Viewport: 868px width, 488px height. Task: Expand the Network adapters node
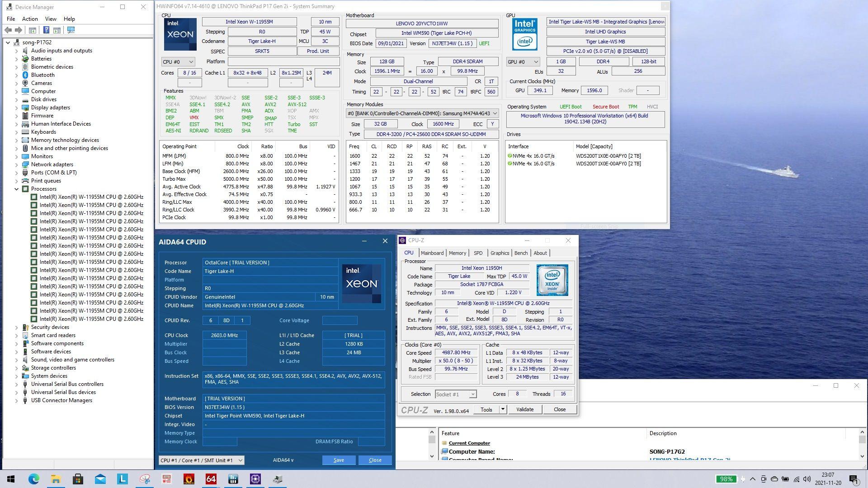click(17, 164)
